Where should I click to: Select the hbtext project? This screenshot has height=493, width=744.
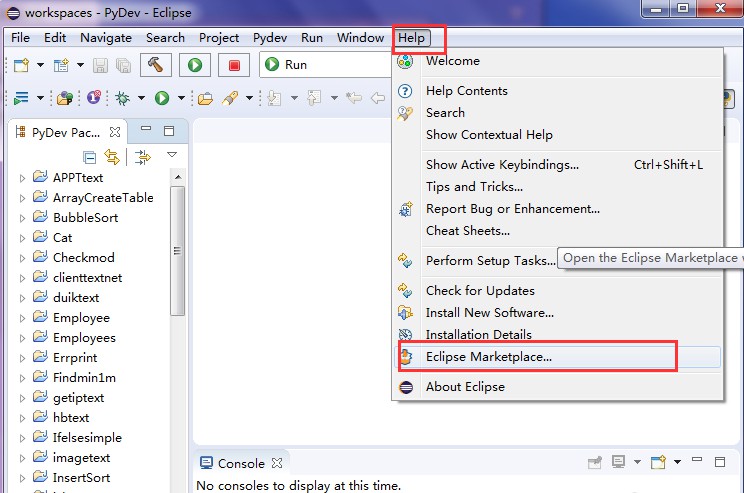coord(71,418)
